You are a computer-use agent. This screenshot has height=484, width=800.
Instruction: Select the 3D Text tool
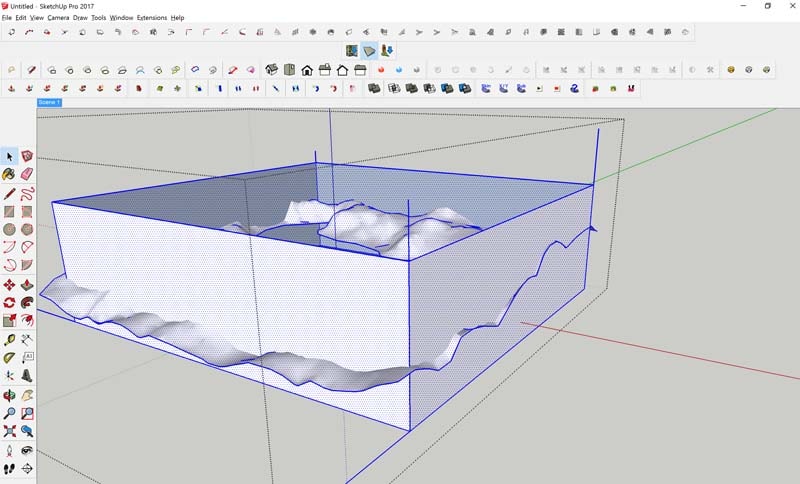click(x=27, y=376)
